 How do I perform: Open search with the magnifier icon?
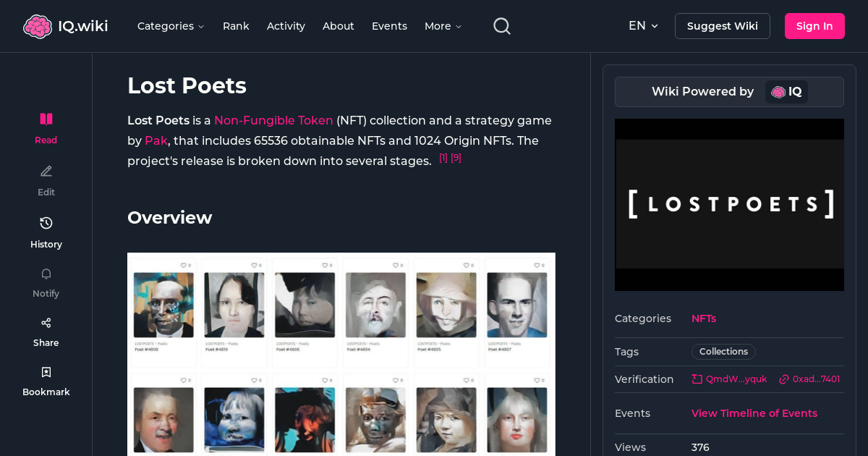501,25
